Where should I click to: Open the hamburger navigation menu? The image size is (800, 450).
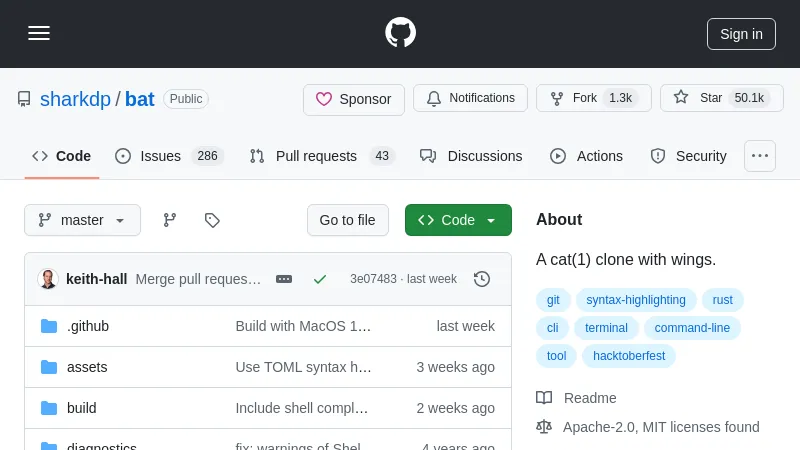pyautogui.click(x=39, y=33)
